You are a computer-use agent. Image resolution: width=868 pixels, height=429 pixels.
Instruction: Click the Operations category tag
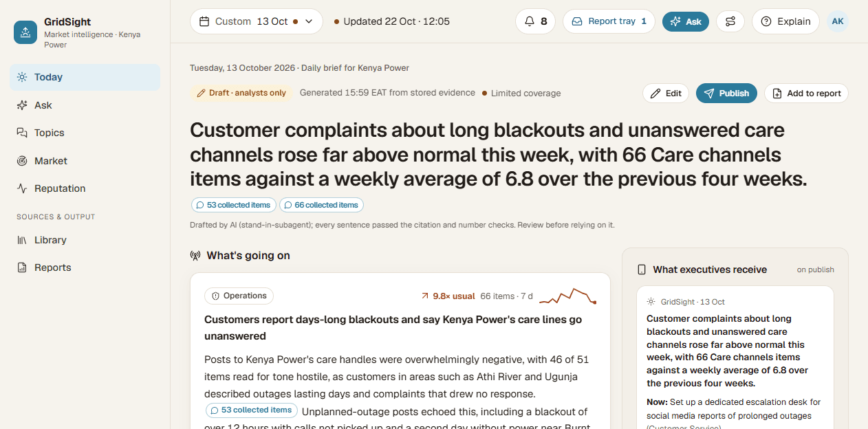(239, 296)
